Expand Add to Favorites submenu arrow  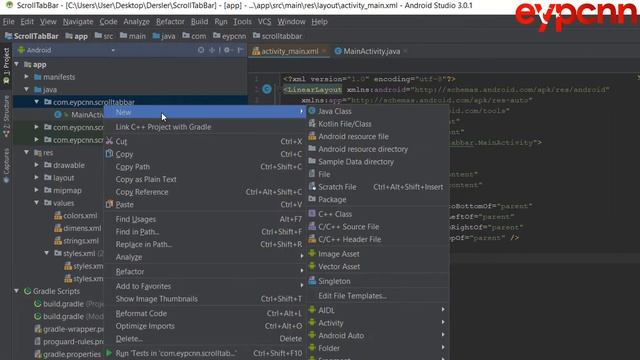click(x=302, y=285)
